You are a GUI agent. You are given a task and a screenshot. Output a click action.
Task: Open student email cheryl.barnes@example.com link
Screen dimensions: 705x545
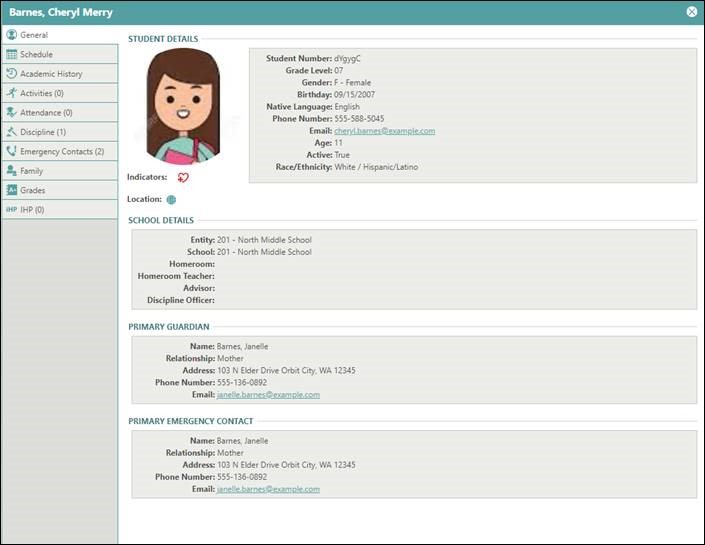pos(385,131)
